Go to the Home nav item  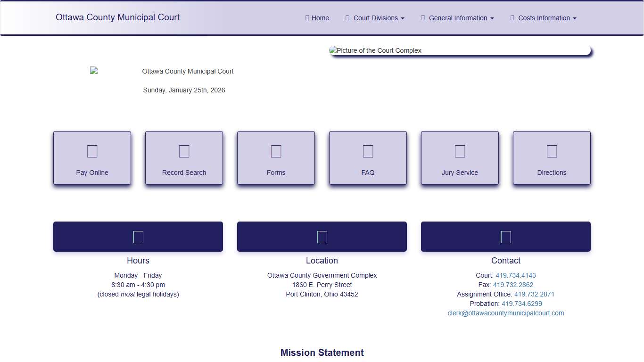[317, 18]
